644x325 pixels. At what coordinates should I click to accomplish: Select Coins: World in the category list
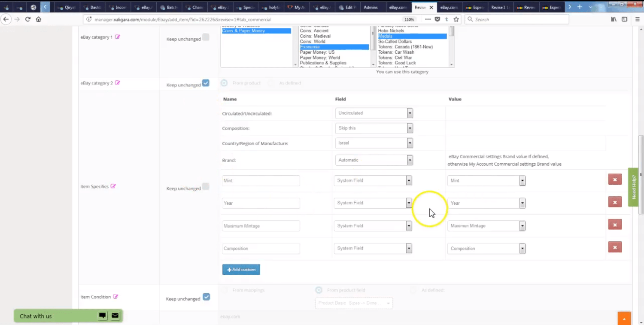pos(313,41)
